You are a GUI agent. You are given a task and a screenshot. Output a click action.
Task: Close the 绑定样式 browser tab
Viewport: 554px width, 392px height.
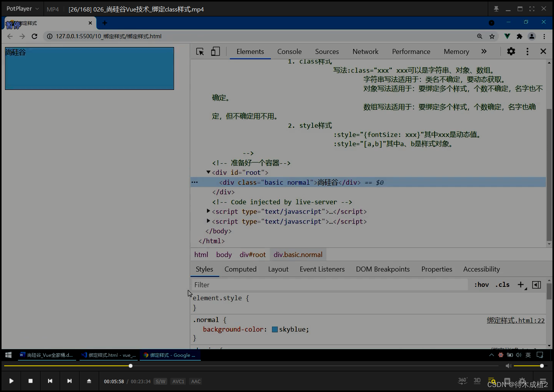pyautogui.click(x=90, y=23)
